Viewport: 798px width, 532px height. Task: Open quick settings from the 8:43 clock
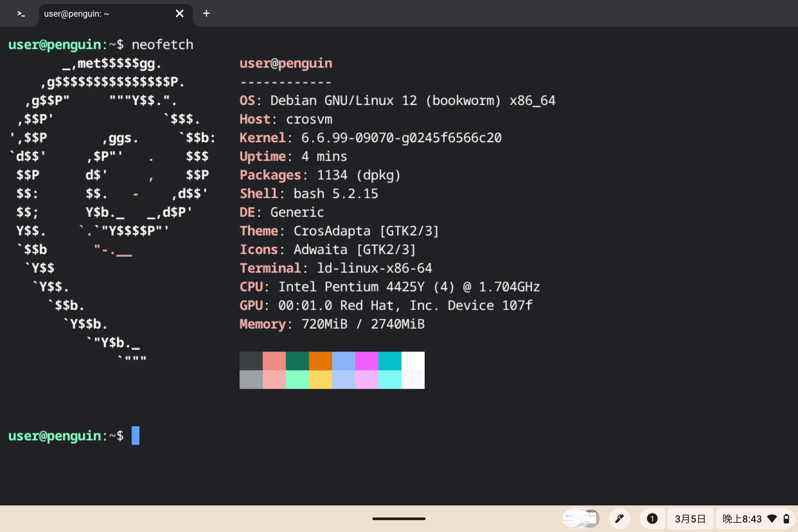(x=742, y=518)
